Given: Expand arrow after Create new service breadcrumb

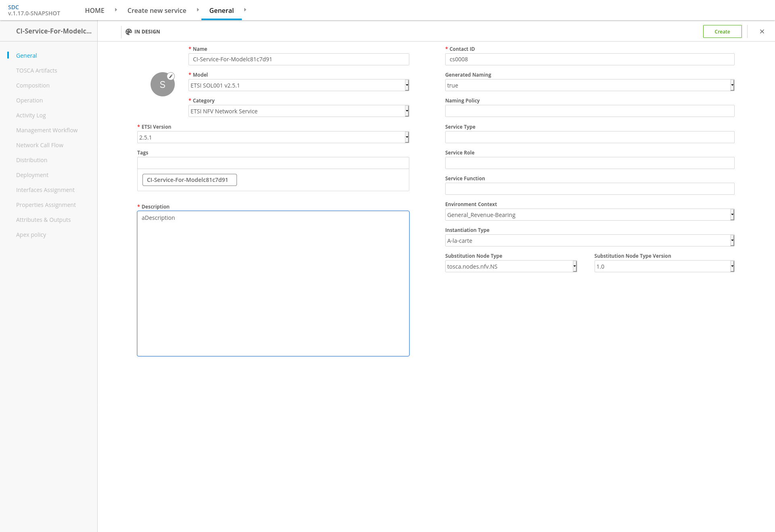Looking at the screenshot, I should tap(198, 10).
